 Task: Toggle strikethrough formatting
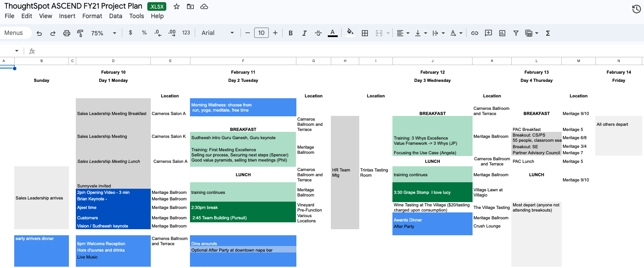pyautogui.click(x=318, y=33)
